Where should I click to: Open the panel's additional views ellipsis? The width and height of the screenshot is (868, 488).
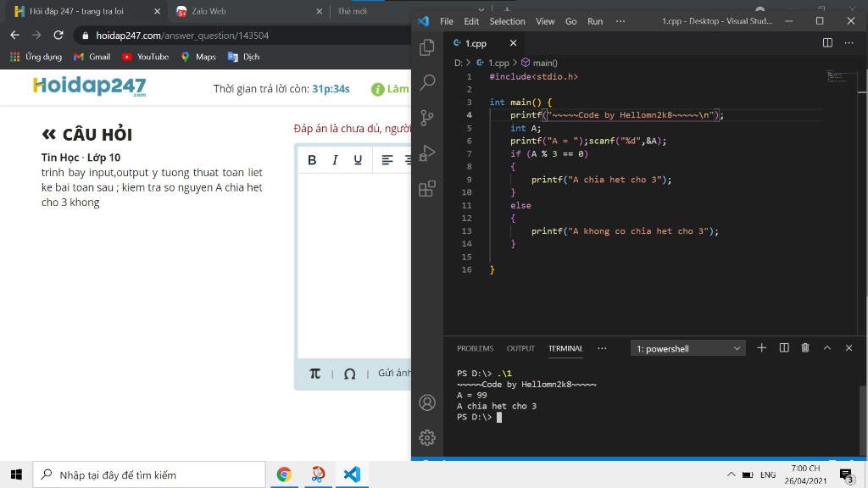click(602, 348)
